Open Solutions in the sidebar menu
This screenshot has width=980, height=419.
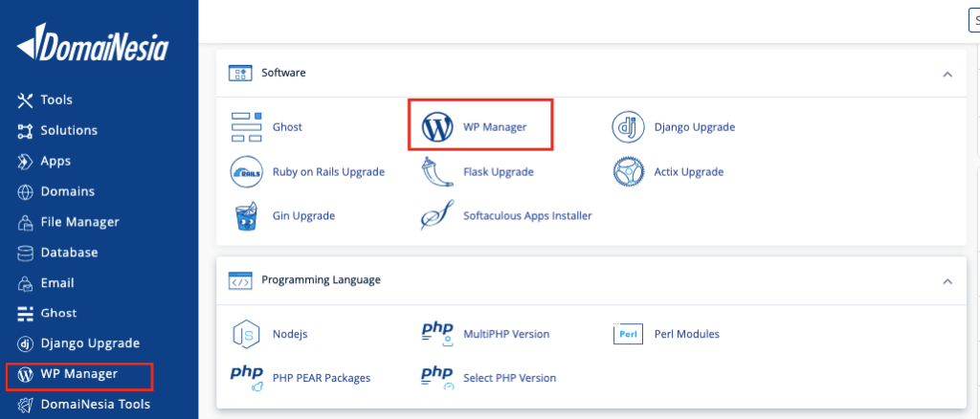pyautogui.click(x=69, y=130)
